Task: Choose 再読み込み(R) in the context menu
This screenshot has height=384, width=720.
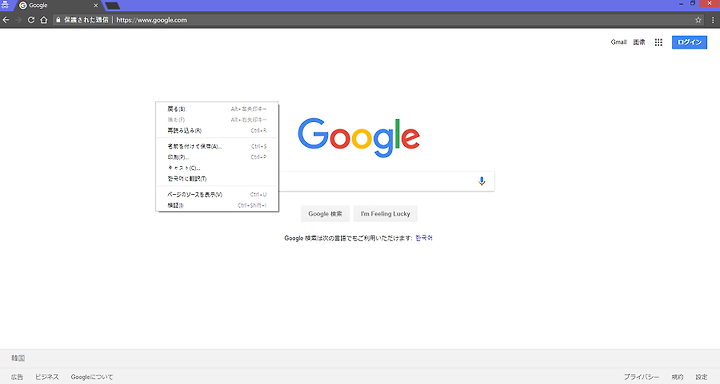Action: tap(217, 130)
